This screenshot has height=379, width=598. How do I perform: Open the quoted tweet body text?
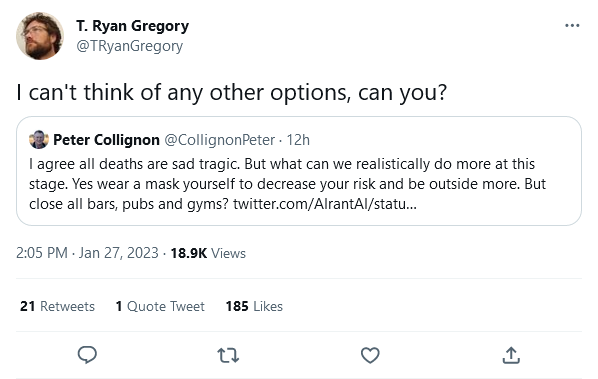point(288,184)
